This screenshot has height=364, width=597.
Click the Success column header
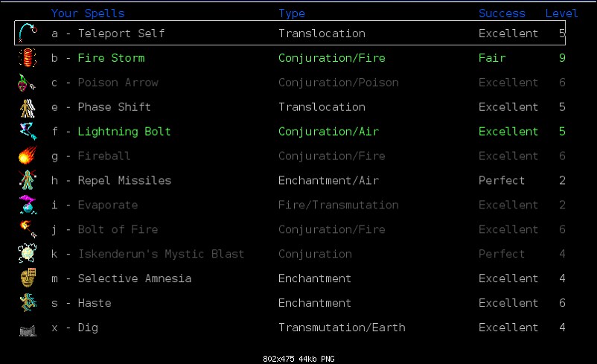pyautogui.click(x=502, y=13)
